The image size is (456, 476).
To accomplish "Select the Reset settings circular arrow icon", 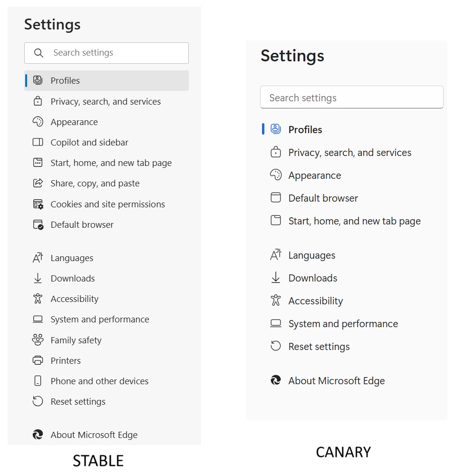I will pos(38,401).
